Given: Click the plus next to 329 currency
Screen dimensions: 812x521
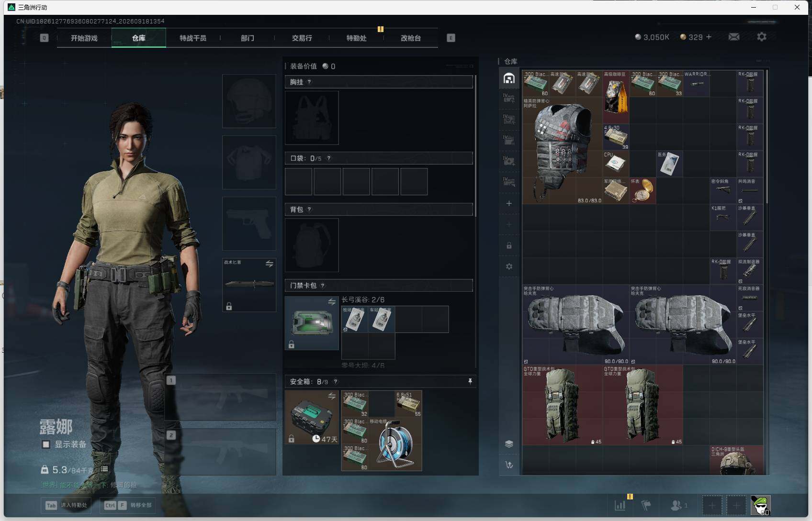Looking at the screenshot, I should [709, 37].
